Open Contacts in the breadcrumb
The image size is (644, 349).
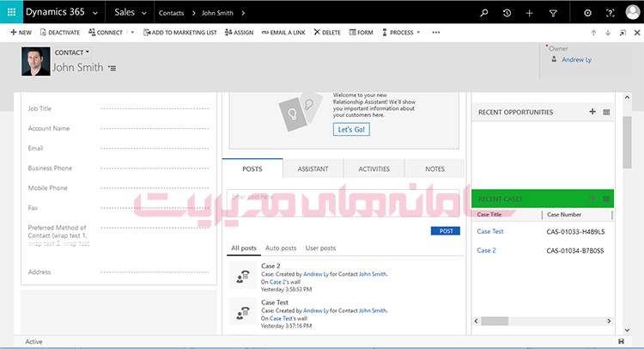point(171,13)
